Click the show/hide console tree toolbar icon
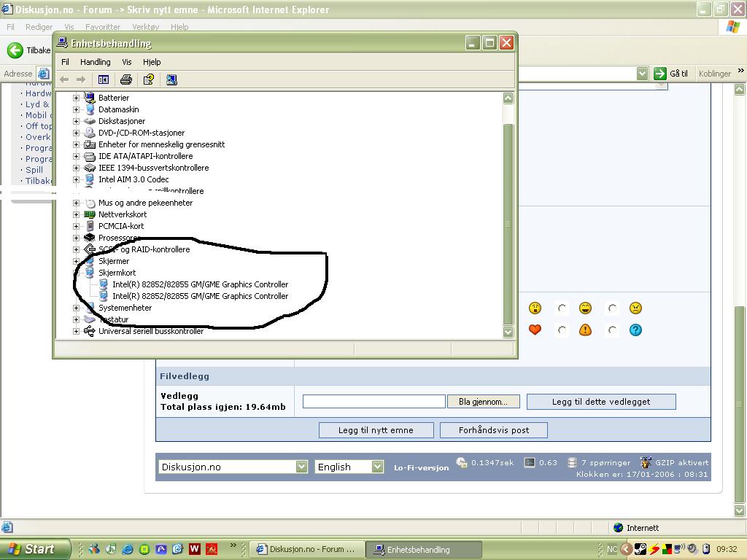Image resolution: width=747 pixels, height=560 pixels. tap(104, 79)
